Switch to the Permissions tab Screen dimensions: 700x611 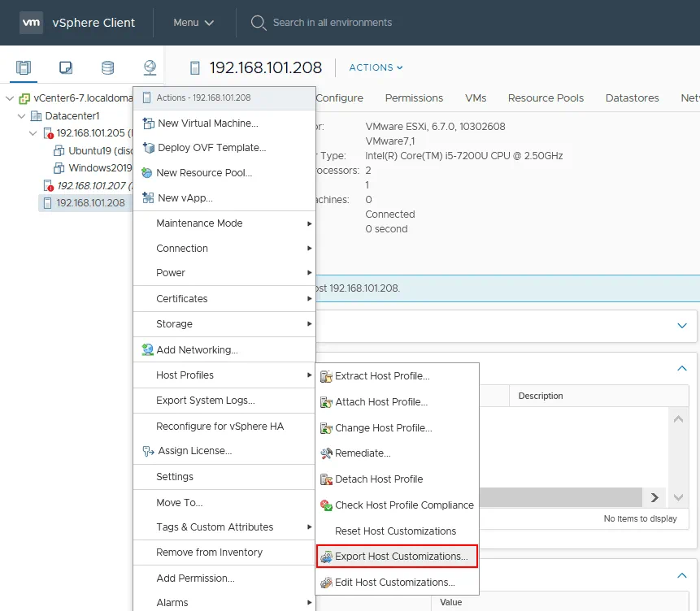pyautogui.click(x=414, y=97)
